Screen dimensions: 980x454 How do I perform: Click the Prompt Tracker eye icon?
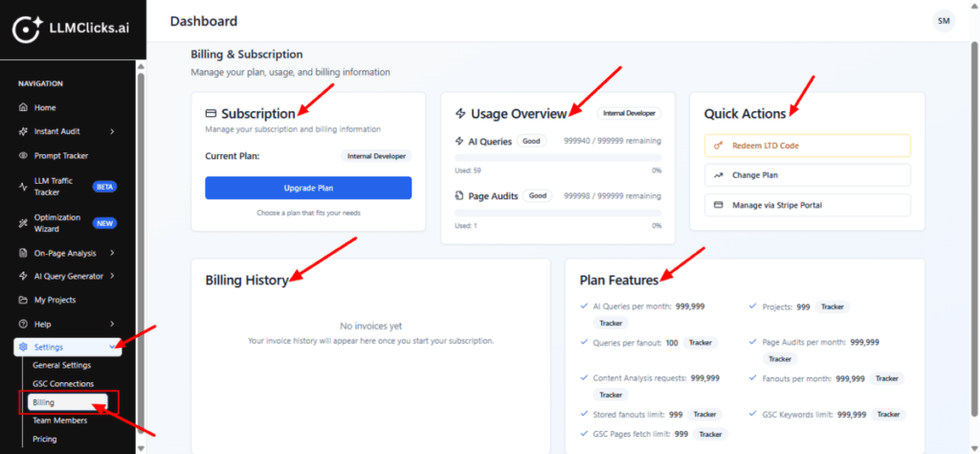23,155
